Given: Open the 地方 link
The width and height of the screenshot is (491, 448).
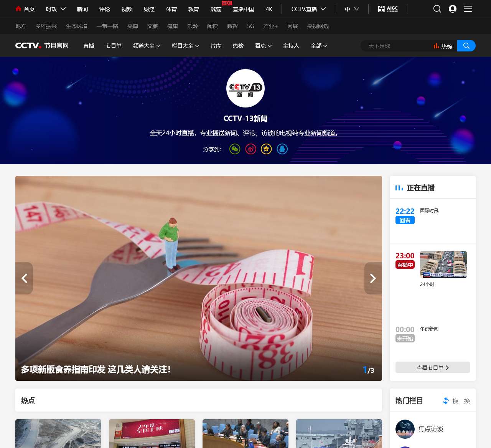Looking at the screenshot, I should pos(21,26).
